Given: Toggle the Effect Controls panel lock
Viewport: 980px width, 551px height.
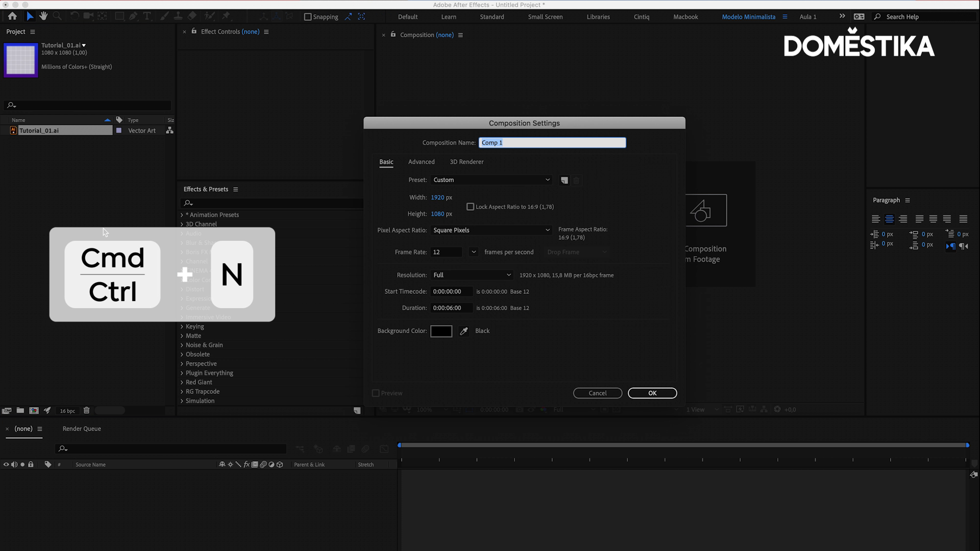Looking at the screenshot, I should coord(194,31).
